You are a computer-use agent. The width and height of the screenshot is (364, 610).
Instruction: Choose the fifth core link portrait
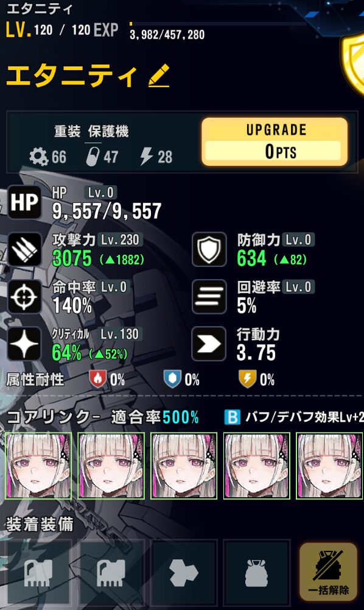pos(330,466)
